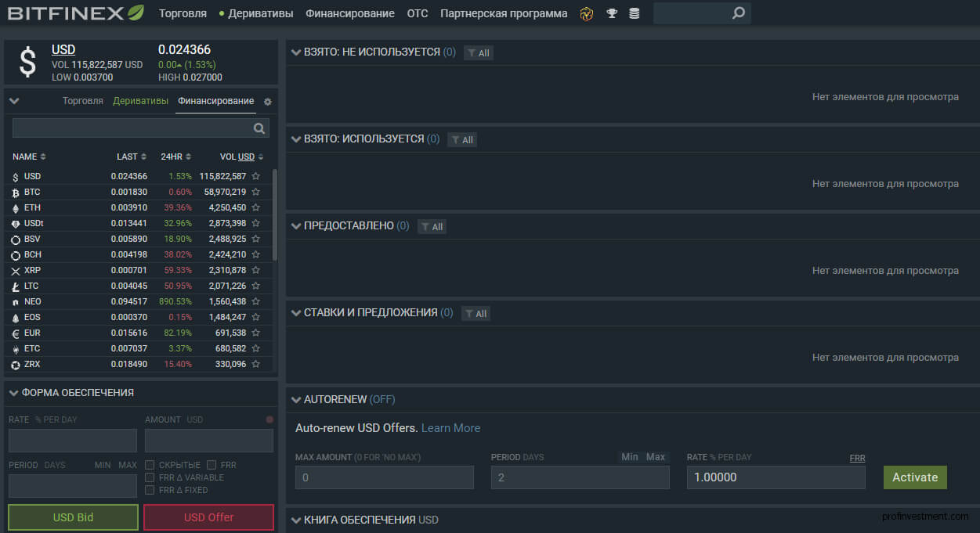Star the XRP row
Image resolution: width=980 pixels, height=533 pixels.
tap(256, 270)
